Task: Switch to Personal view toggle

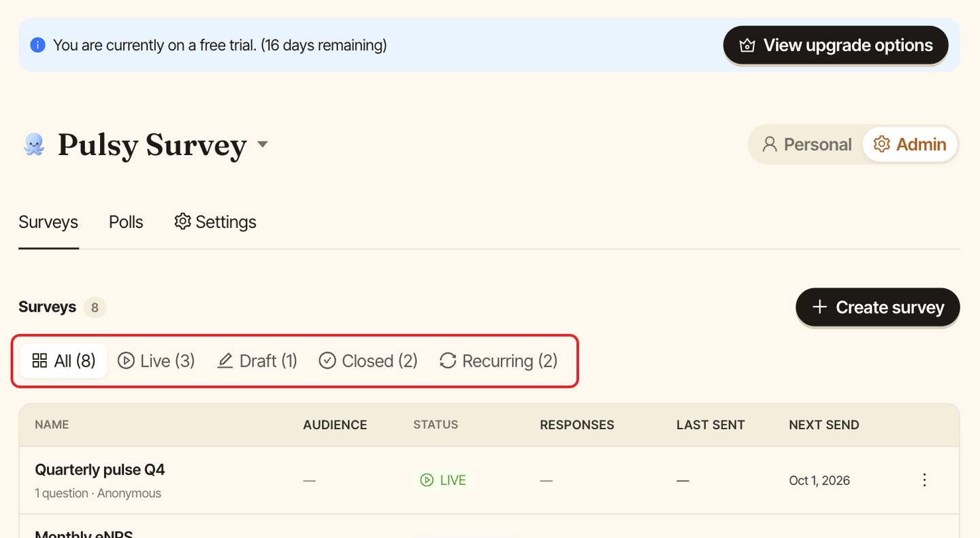Action: click(x=806, y=144)
